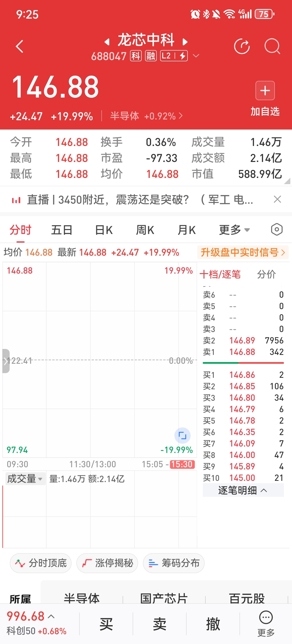Tap 买2 price 146.85 row
The width and height of the screenshot is (292, 644).
(x=243, y=386)
